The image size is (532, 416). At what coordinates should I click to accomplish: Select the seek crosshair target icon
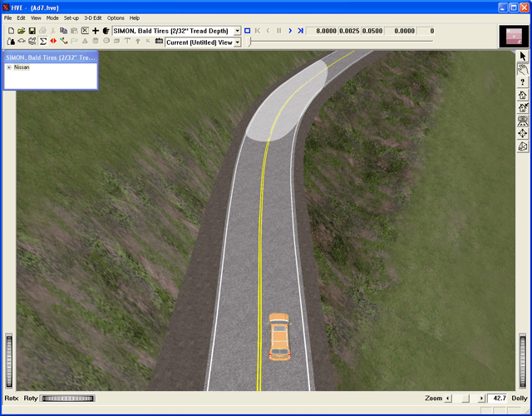(x=523, y=133)
